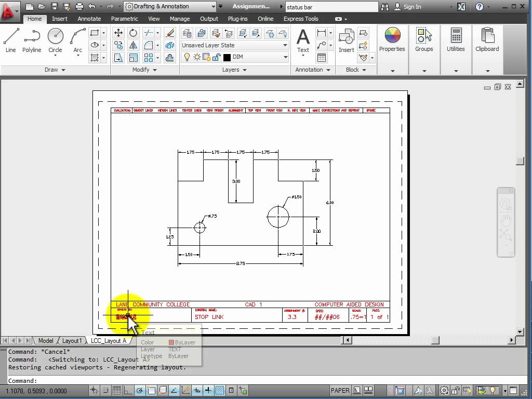This screenshot has width=532, height=399.
Task: Open the Utilities panel
Action: (x=456, y=49)
